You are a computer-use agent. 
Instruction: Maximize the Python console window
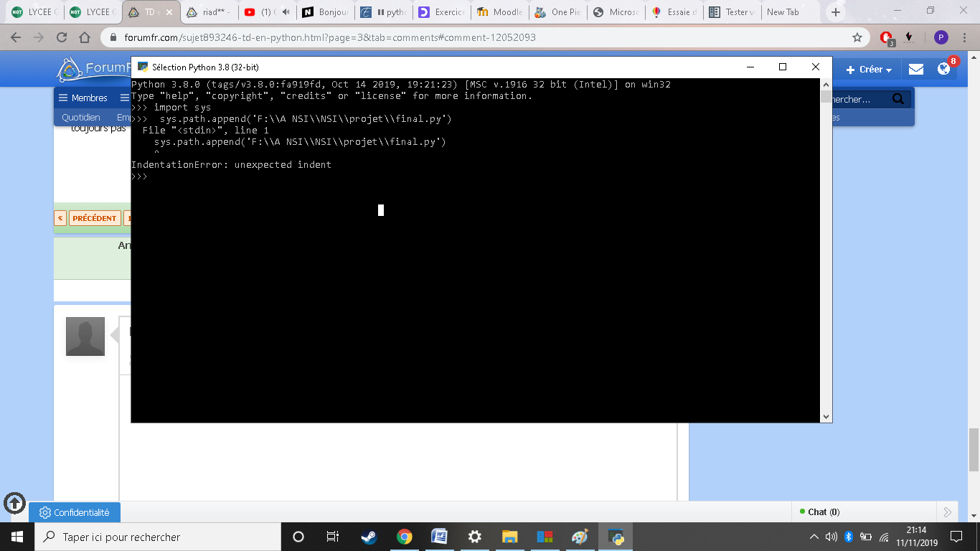(x=783, y=67)
